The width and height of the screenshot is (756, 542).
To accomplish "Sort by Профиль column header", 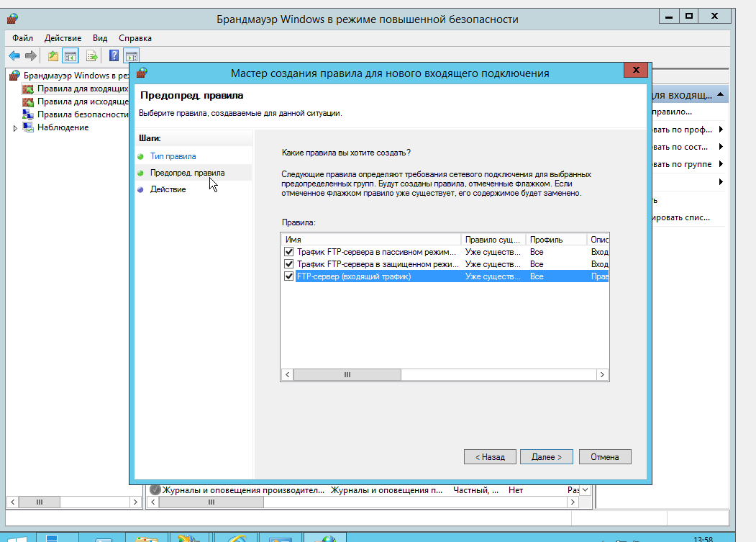I will pos(556,240).
